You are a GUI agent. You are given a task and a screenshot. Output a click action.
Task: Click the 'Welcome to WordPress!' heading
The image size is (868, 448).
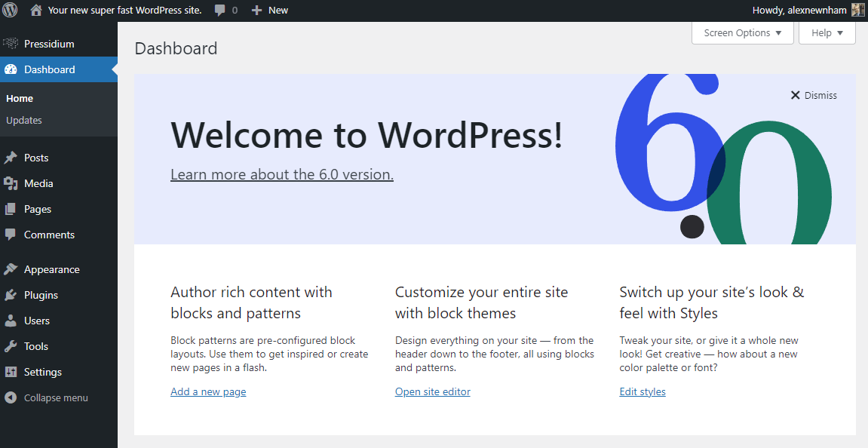point(367,134)
